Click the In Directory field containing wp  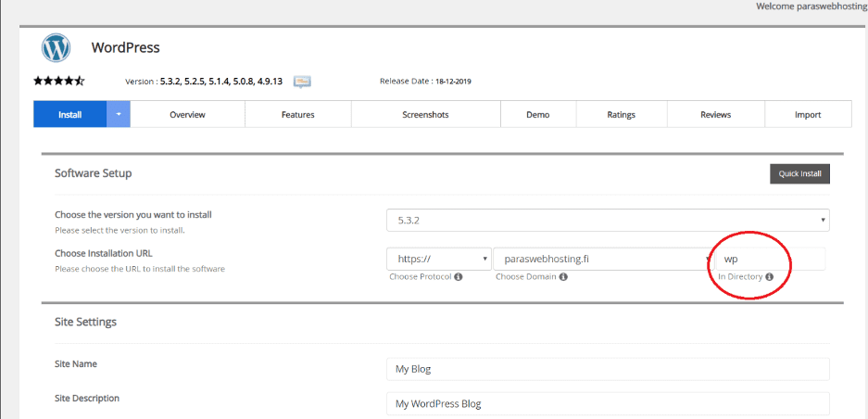pyautogui.click(x=771, y=259)
